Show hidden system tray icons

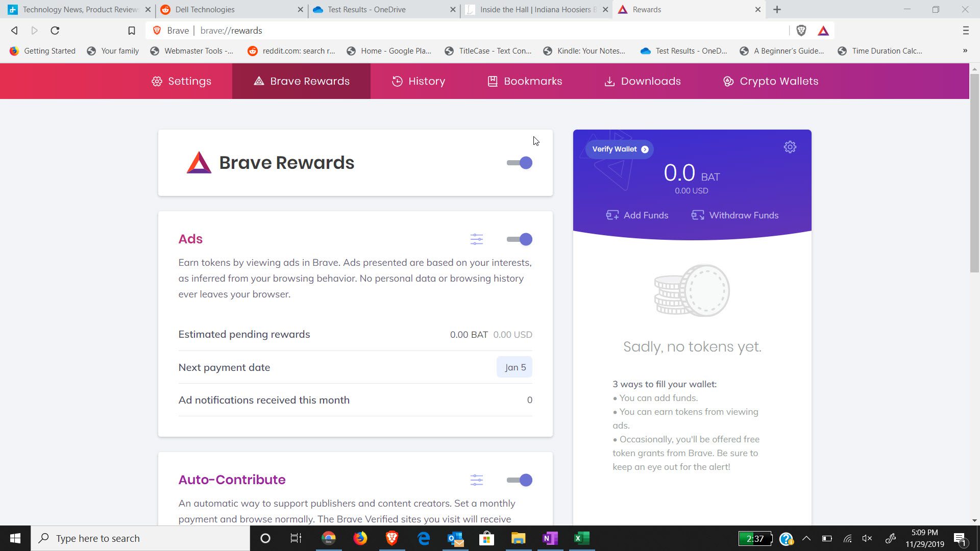(x=806, y=538)
